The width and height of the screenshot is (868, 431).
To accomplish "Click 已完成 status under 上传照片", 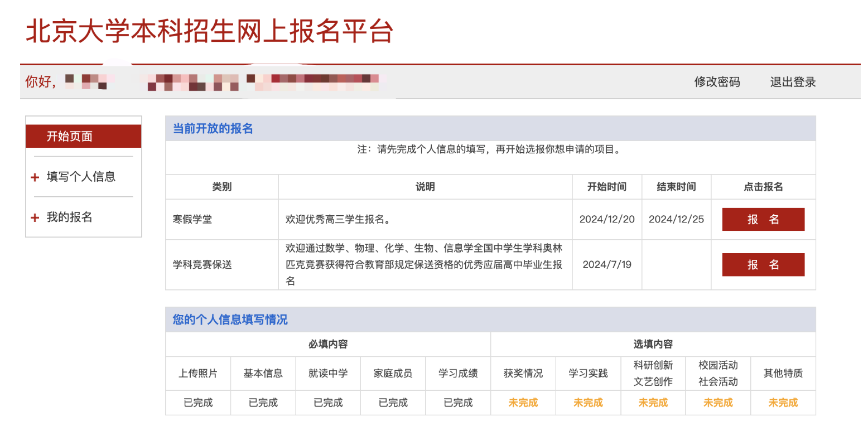I will point(198,403).
